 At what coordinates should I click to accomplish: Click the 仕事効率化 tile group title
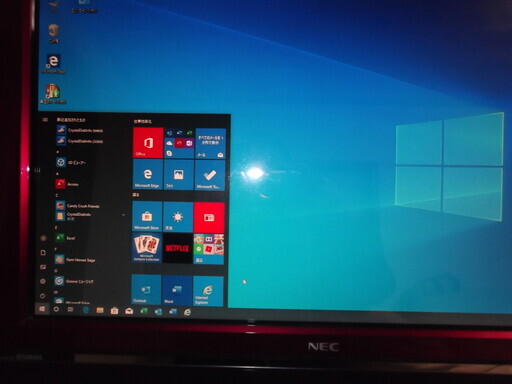143,121
